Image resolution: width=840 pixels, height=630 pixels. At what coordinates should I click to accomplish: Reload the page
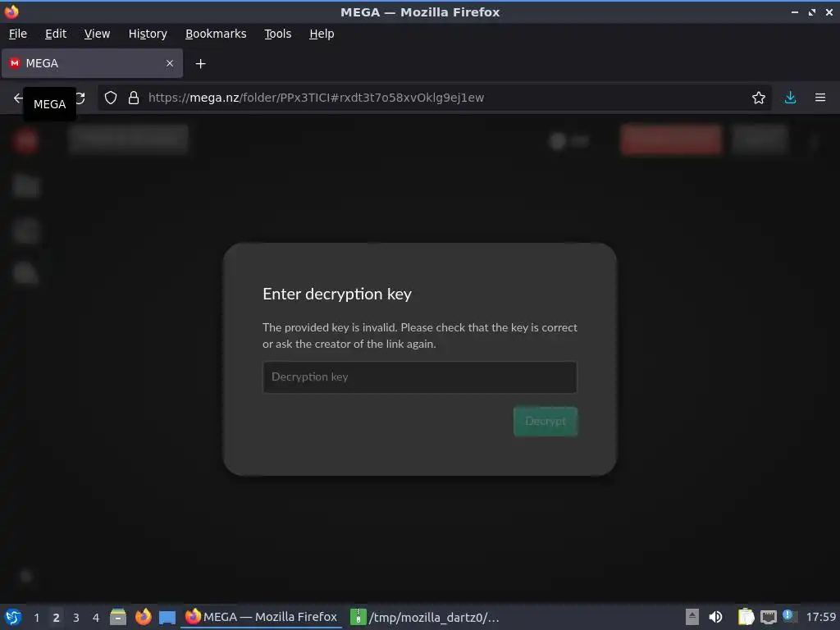(x=80, y=98)
